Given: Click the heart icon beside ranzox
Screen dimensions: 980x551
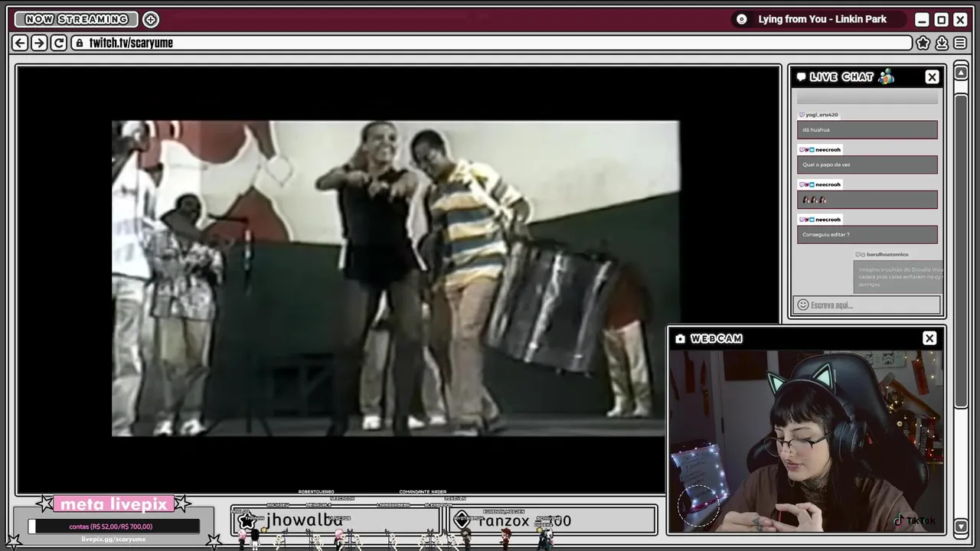Looking at the screenshot, I should (462, 520).
